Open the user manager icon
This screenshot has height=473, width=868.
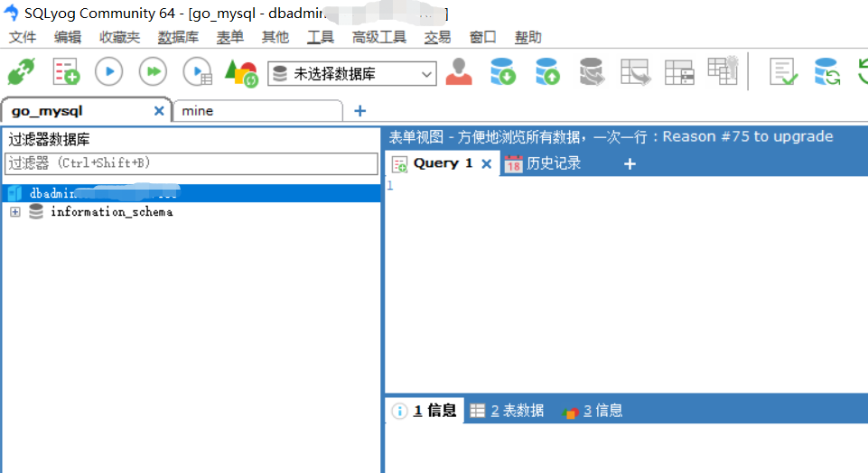click(x=459, y=72)
